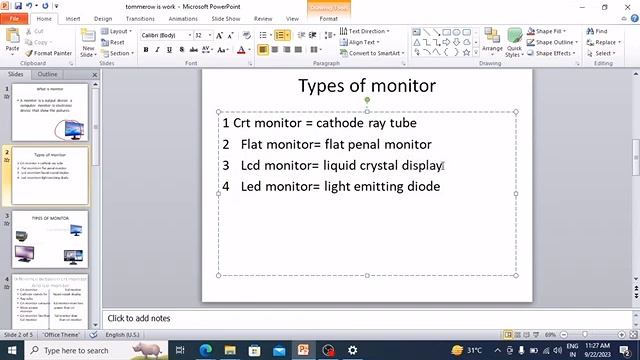Open the File tab
Screen dimensions: 640x360
click(x=14, y=18)
